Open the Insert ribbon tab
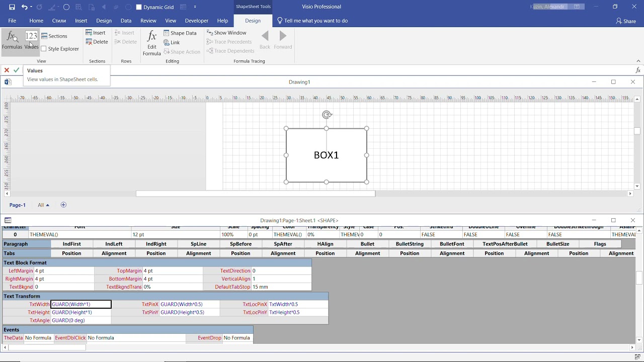Screen dimensions: 644x362 81,21
